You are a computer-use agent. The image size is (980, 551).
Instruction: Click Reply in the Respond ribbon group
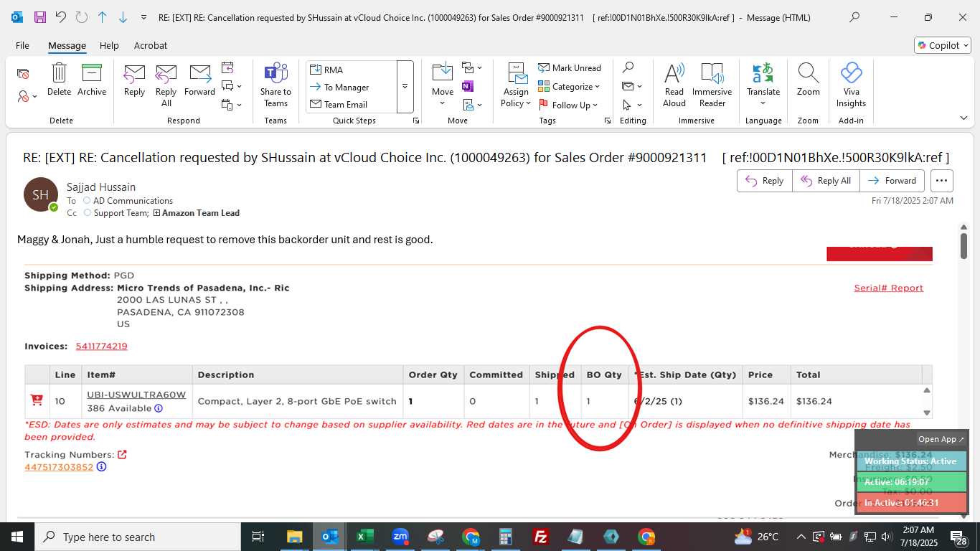[x=134, y=79]
